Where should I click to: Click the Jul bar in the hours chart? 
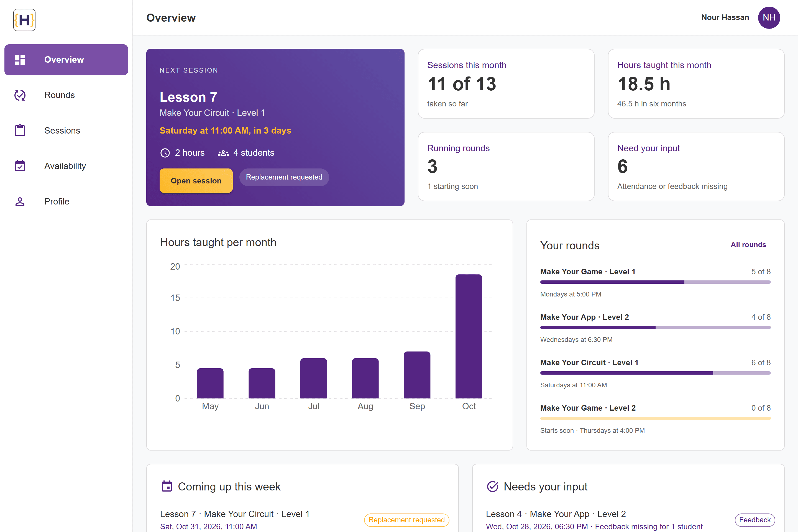[313, 378]
